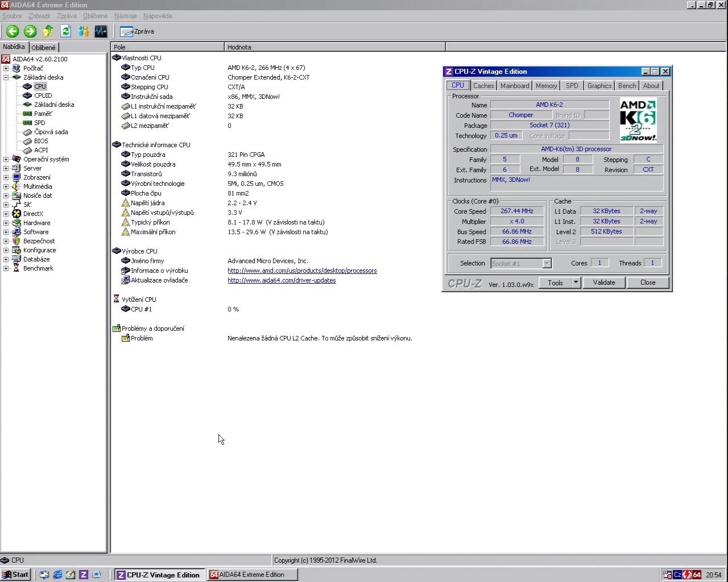Switch to the Memory tab in CPU-Z
Viewport: 728px width, 582px height.
tap(546, 86)
